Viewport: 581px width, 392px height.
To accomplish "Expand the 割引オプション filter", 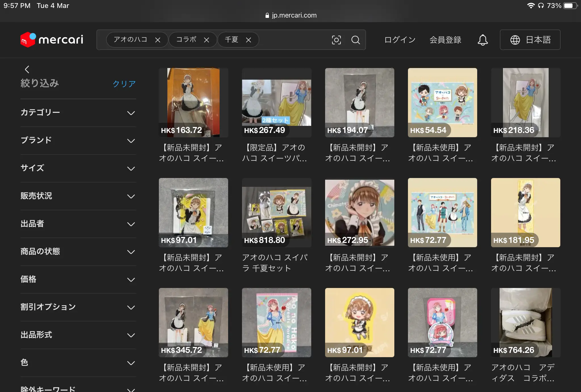I will pyautogui.click(x=78, y=307).
